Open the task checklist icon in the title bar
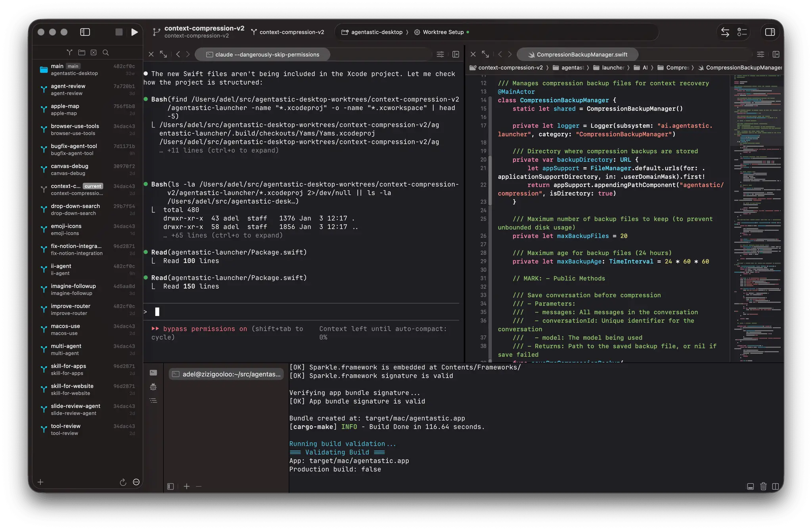Viewport: 812px width, 530px height. point(742,32)
